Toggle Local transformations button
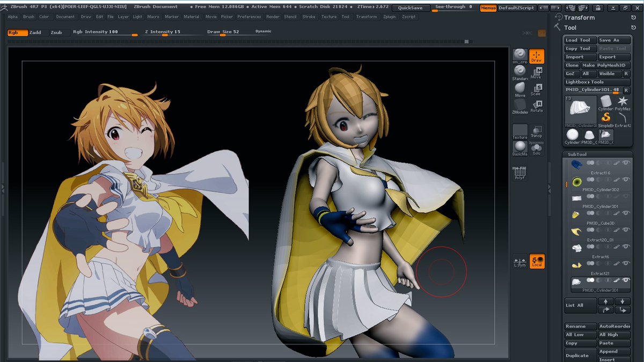644x362 pixels. [x=537, y=261]
